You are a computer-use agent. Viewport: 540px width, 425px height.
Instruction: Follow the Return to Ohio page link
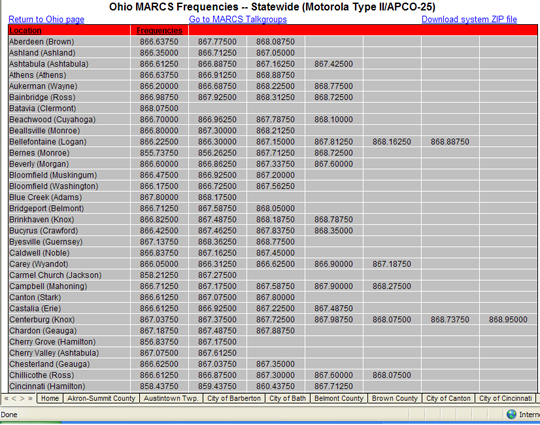click(x=46, y=19)
